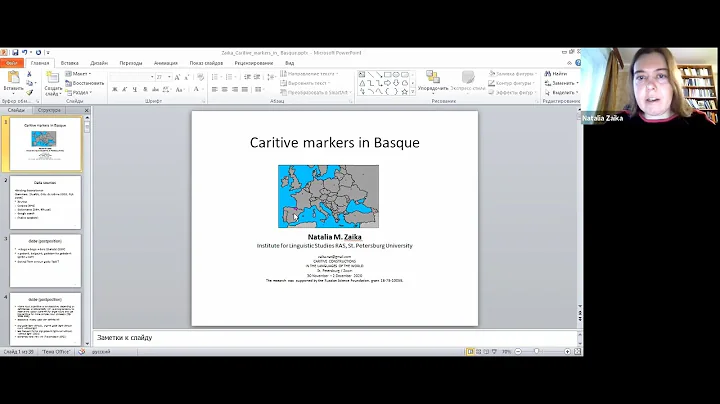Open the Контур фигуры outline color
The width and height of the screenshot is (720, 404).
[511, 83]
